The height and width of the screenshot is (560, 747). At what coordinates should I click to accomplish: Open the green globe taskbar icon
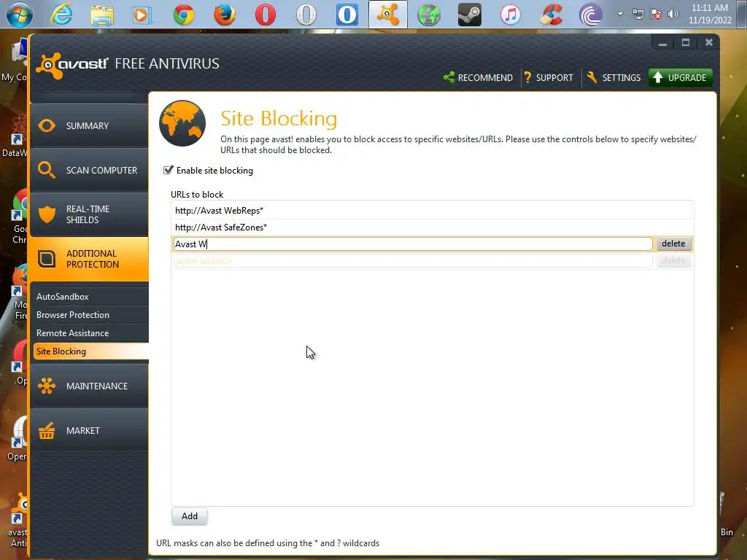click(429, 15)
